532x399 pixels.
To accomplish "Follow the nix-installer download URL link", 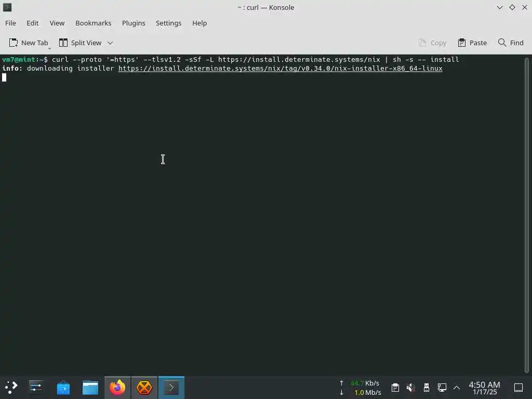I will click(280, 68).
